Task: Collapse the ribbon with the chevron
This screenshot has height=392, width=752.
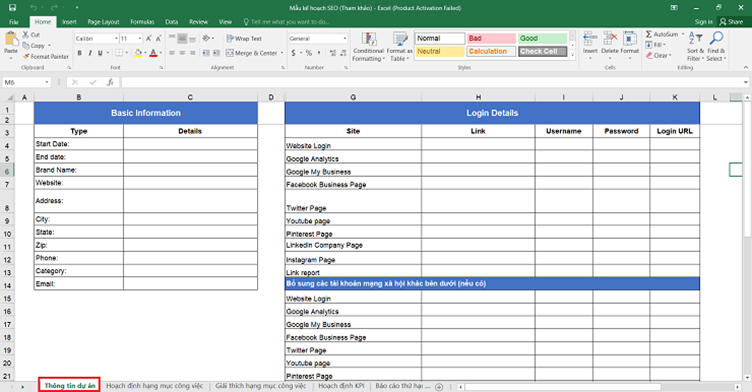Action: click(x=745, y=68)
